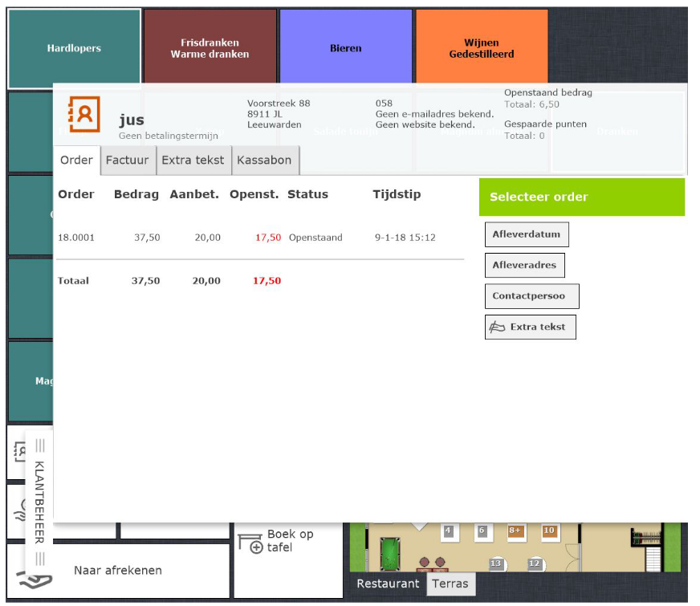This screenshot has width=700, height=606.
Task: Open the blue Bieren product category
Action: [x=345, y=48]
